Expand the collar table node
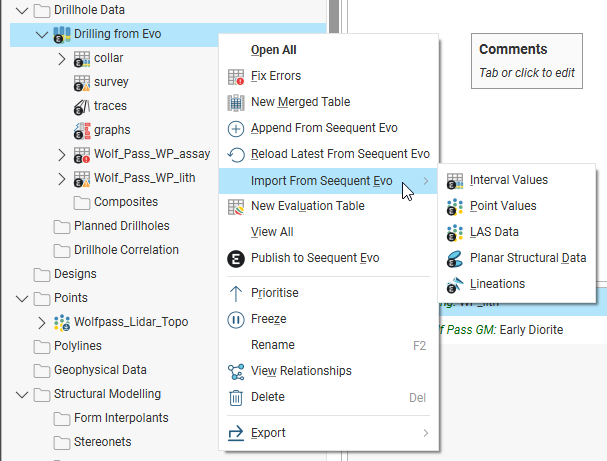The height and width of the screenshot is (461, 607). 62,58
